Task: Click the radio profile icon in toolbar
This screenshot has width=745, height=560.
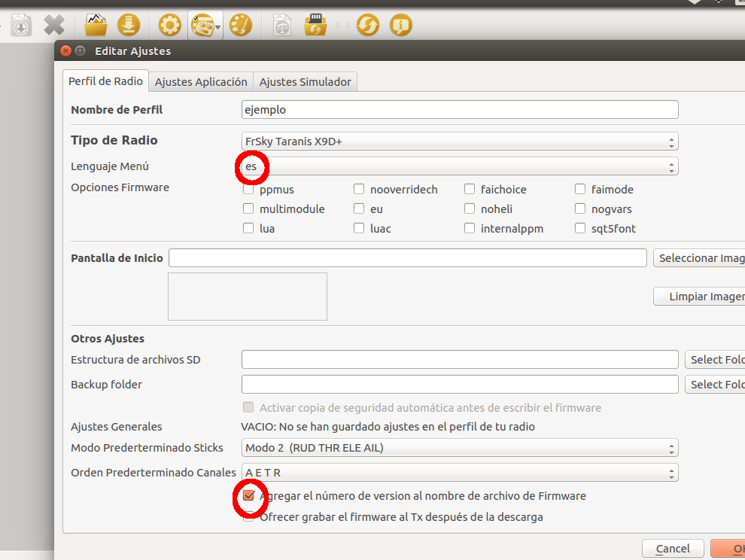Action: click(202, 25)
